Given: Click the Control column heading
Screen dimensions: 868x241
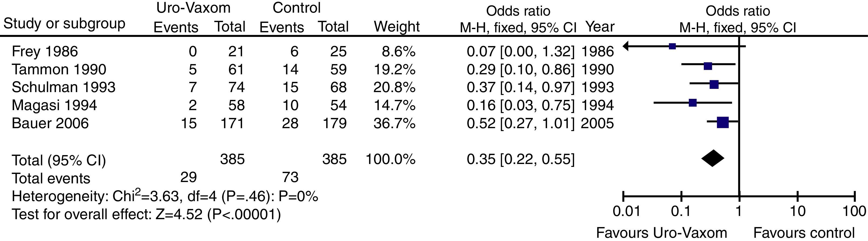Looking at the screenshot, I should point(297,8).
